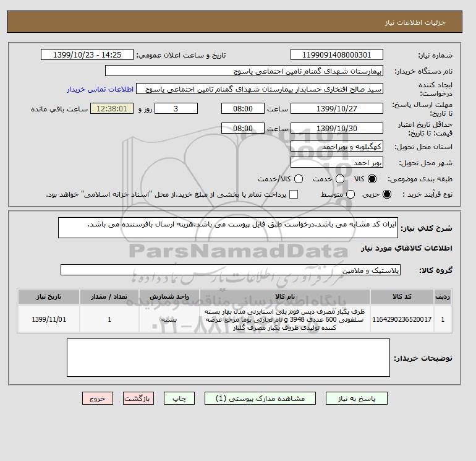Click the remaining days field showing 3
476x461 pixels.
click(176, 108)
